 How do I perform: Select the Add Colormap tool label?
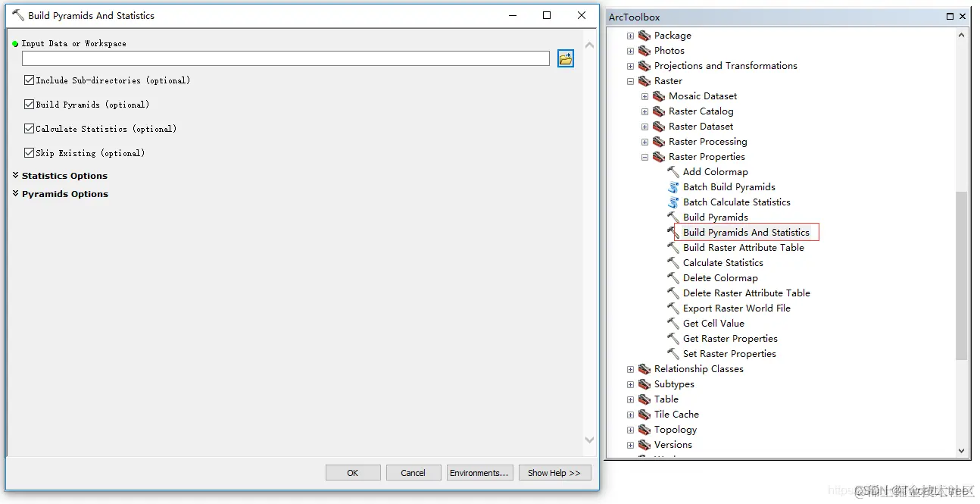click(x=715, y=172)
